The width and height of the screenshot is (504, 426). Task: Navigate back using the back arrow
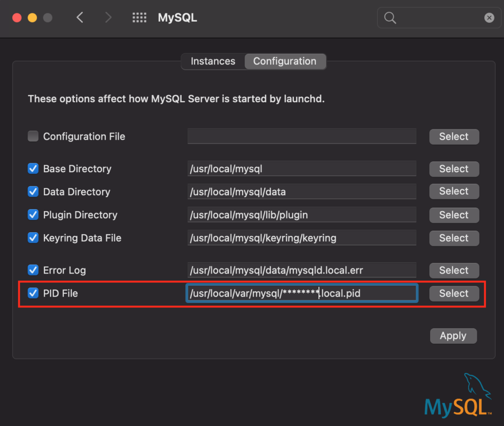(80, 17)
